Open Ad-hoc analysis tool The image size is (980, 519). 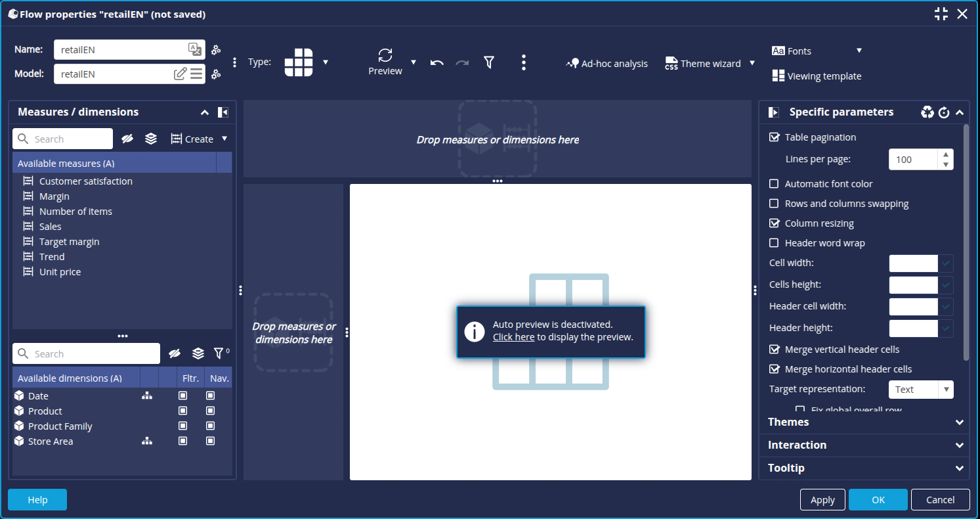click(x=607, y=64)
